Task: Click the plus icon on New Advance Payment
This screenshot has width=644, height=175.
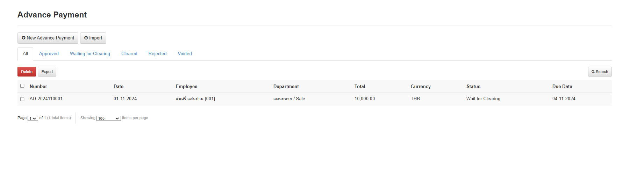Action: tap(23, 38)
